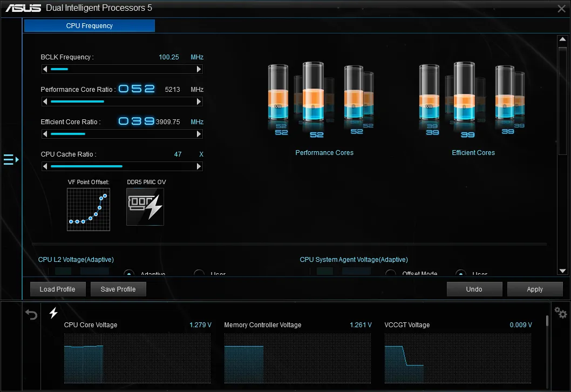The image size is (571, 392).
Task: Click the CPU L2 Voltage(Adaptive) heading
Action: click(76, 260)
